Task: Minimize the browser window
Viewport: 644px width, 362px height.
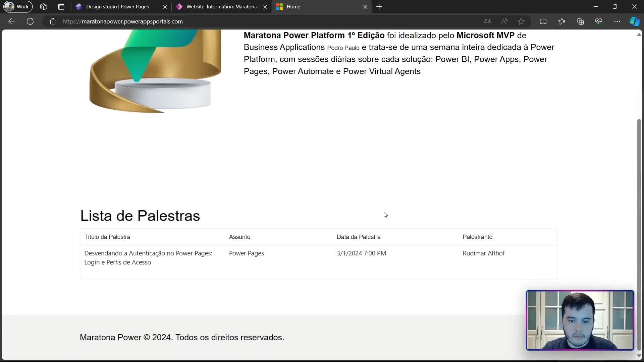Action: coord(596,6)
